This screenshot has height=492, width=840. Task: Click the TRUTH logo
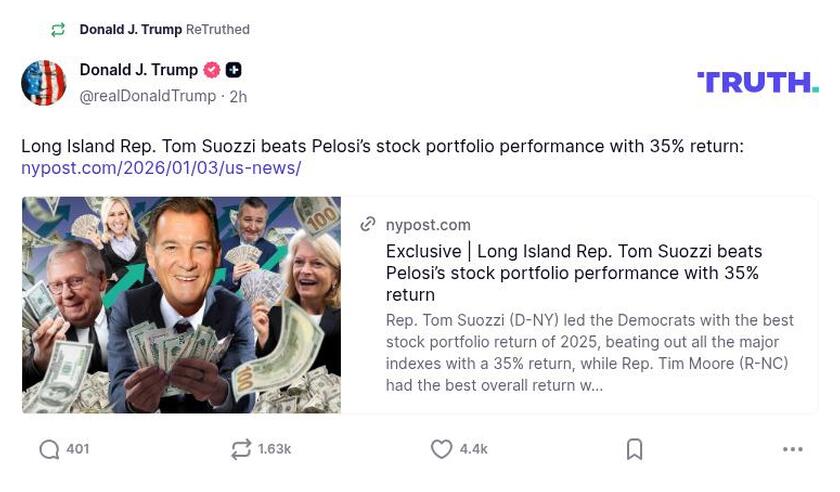(757, 82)
